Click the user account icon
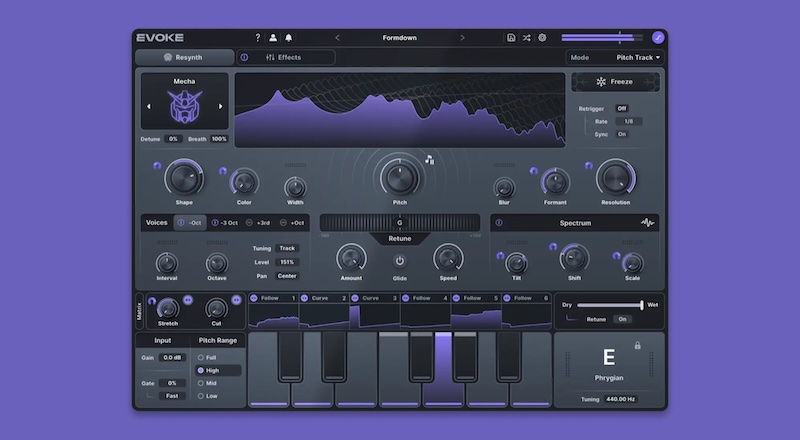The image size is (800, 440). click(273, 38)
